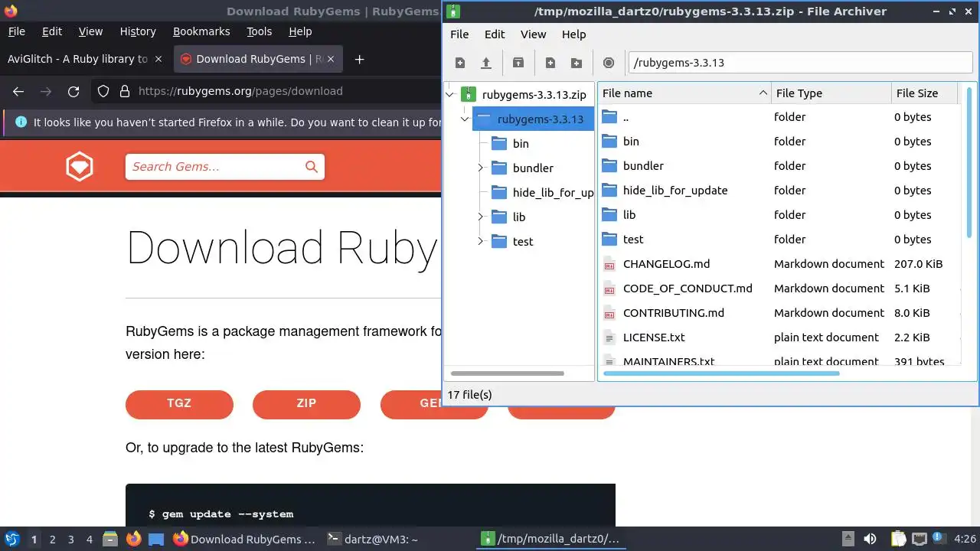Click the clipboard icon in system tray
Image resolution: width=980 pixels, height=551 pixels.
[898, 539]
